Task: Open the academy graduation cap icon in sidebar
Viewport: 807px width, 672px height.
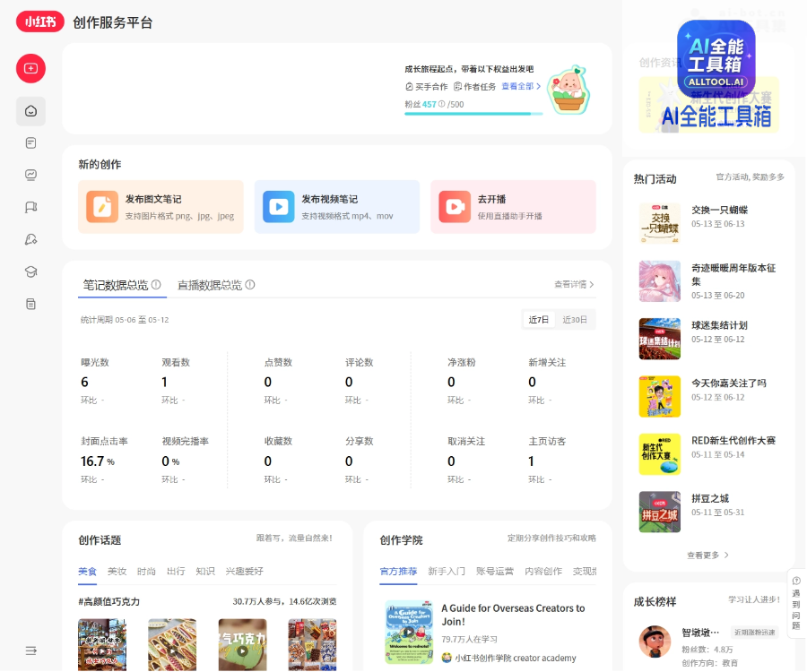Action: [30, 272]
